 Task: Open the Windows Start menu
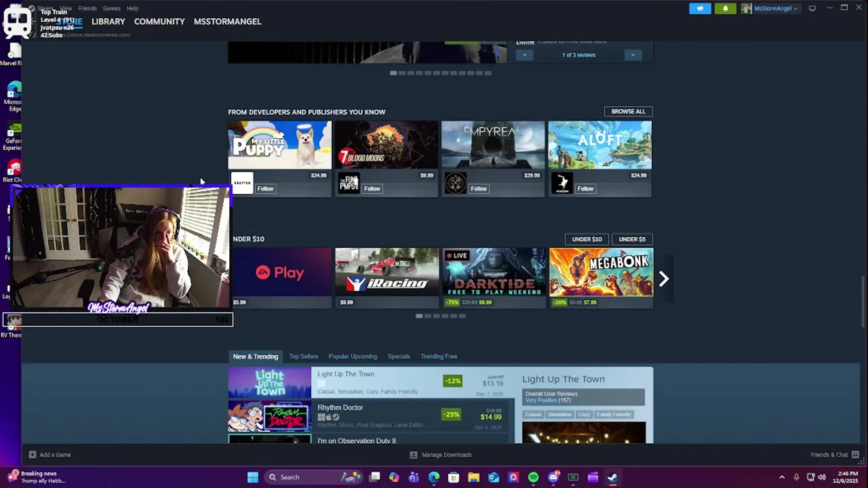tap(253, 477)
